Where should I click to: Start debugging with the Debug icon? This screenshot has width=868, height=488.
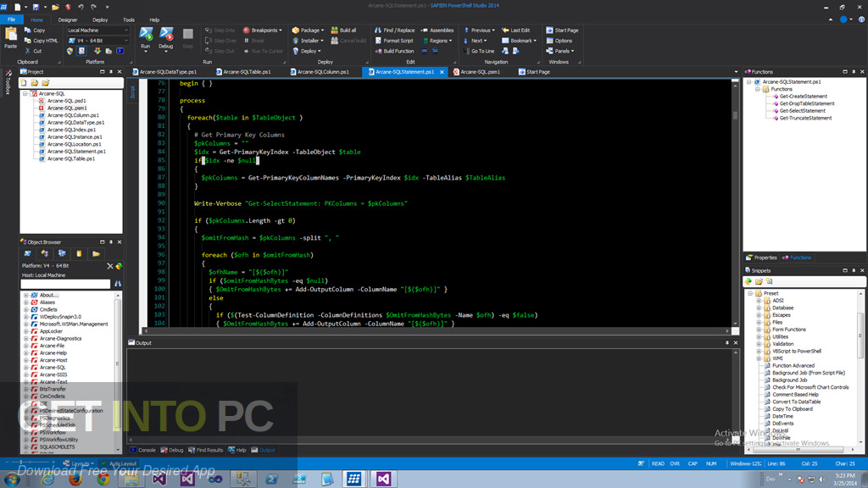point(166,35)
